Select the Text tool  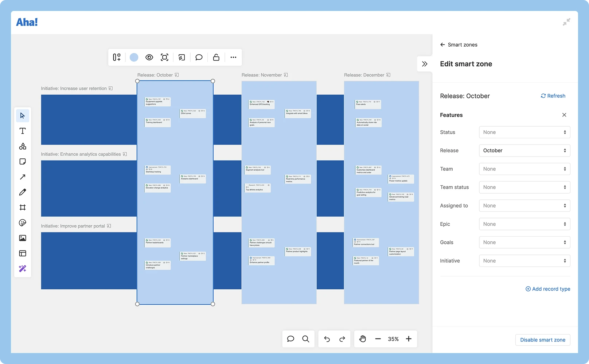click(23, 131)
